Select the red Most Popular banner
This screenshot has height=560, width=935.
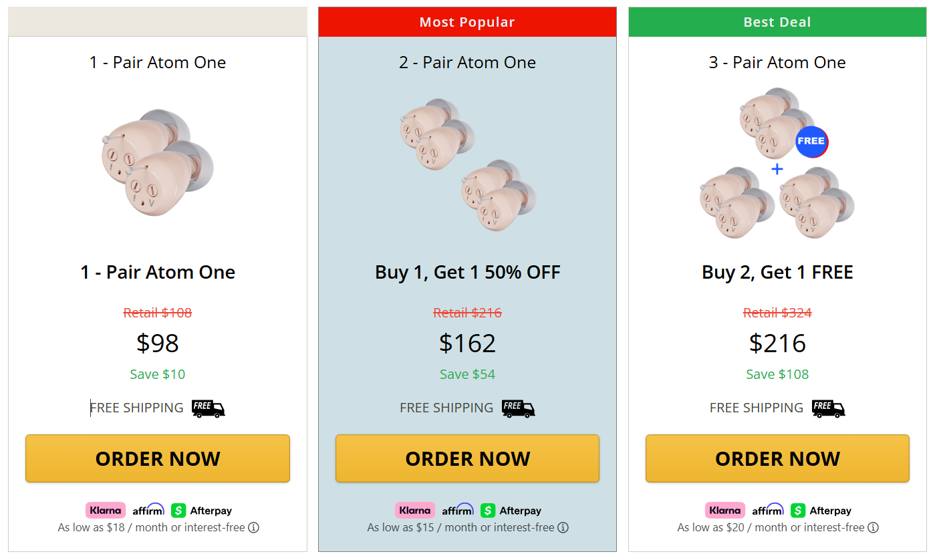pyautogui.click(x=467, y=21)
